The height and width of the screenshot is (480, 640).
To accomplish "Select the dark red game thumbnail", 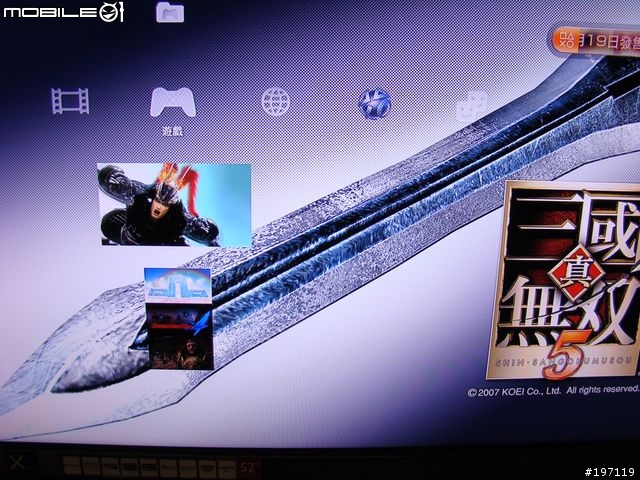I will pos(180,338).
